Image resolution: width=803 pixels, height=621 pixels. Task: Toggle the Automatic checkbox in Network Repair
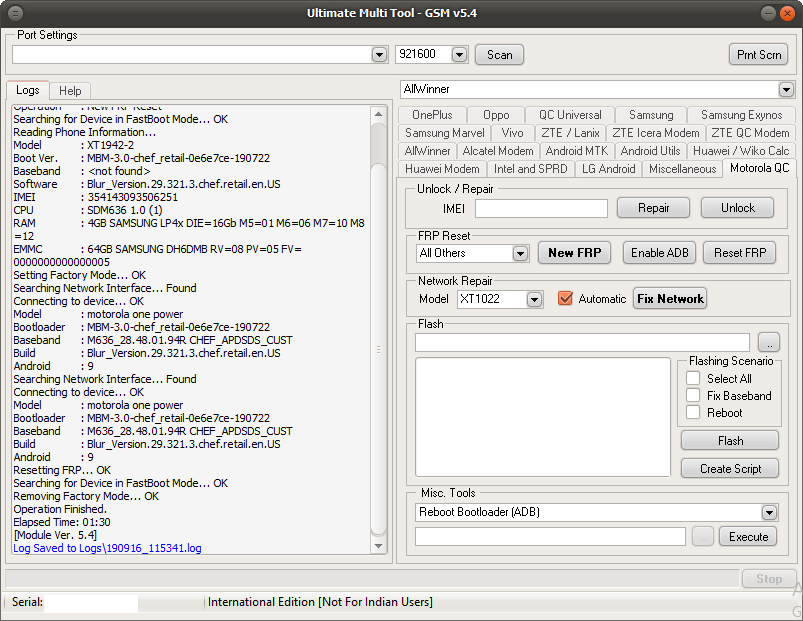[565, 298]
